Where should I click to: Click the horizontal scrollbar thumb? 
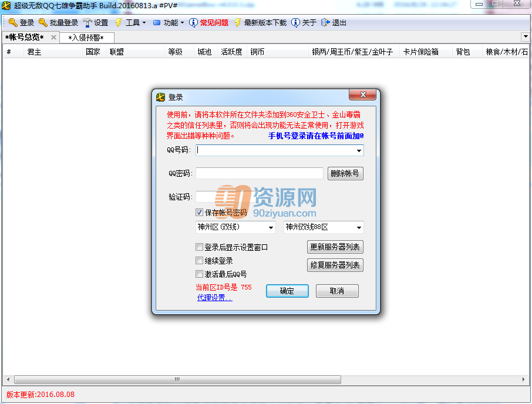click(x=177, y=379)
